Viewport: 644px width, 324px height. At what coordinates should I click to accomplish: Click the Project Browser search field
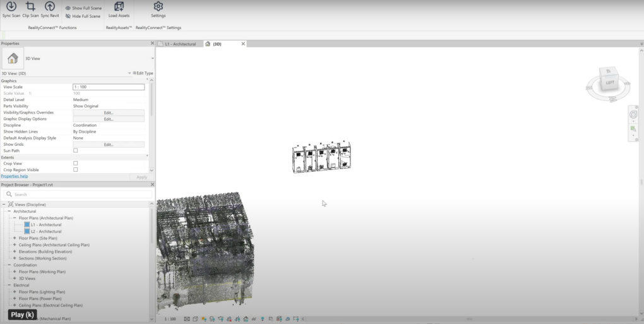(78, 195)
